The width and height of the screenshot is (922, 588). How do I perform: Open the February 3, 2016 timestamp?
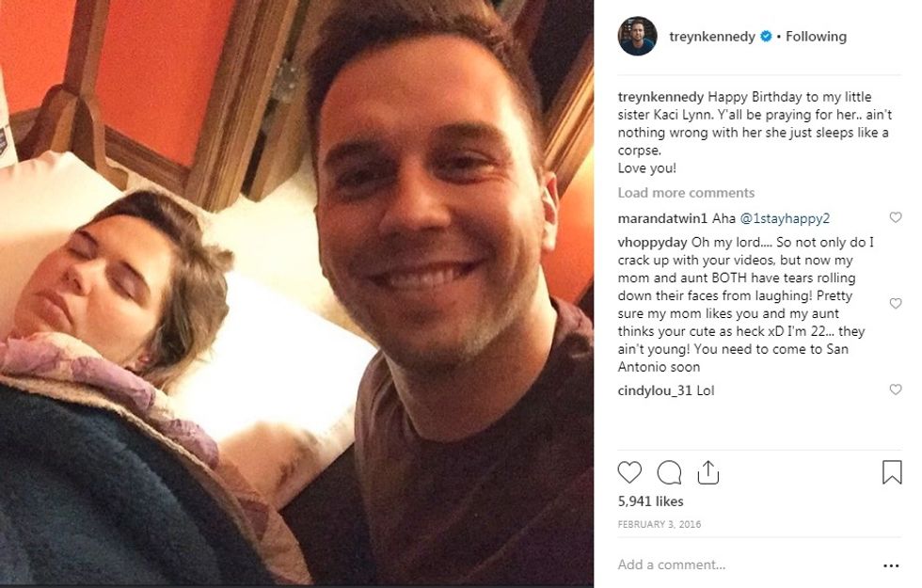[x=659, y=524]
